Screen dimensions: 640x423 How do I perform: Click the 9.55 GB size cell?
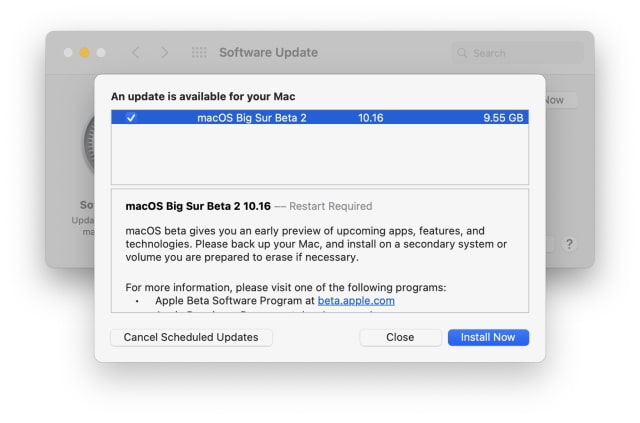pyautogui.click(x=503, y=118)
